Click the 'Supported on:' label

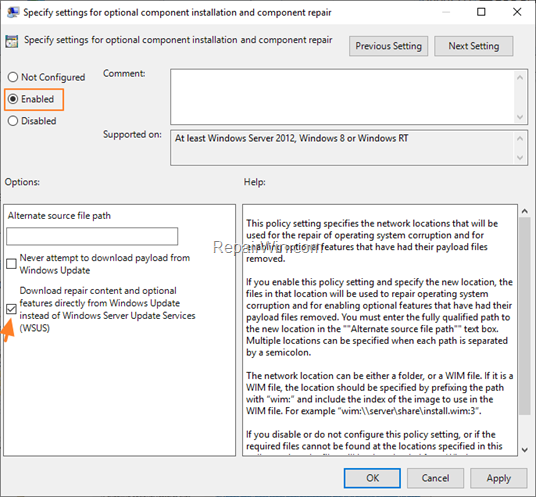pyautogui.click(x=132, y=134)
